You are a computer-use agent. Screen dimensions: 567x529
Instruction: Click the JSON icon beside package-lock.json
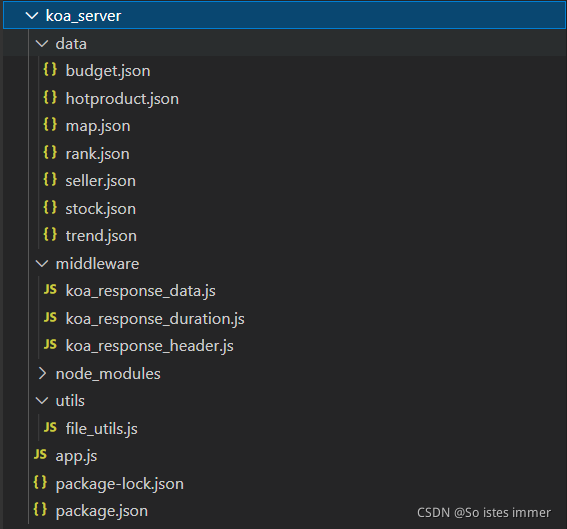(40, 483)
